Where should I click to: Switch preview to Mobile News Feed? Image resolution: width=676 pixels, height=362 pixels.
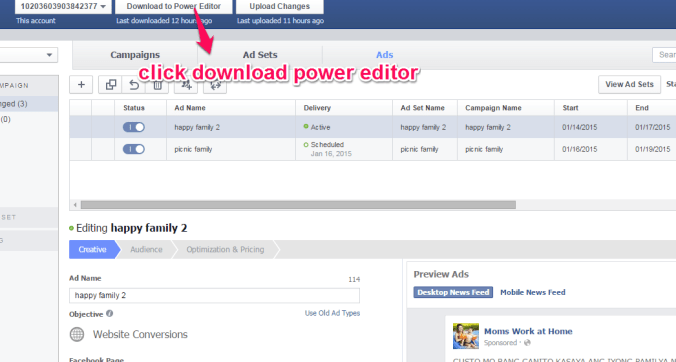click(x=532, y=292)
